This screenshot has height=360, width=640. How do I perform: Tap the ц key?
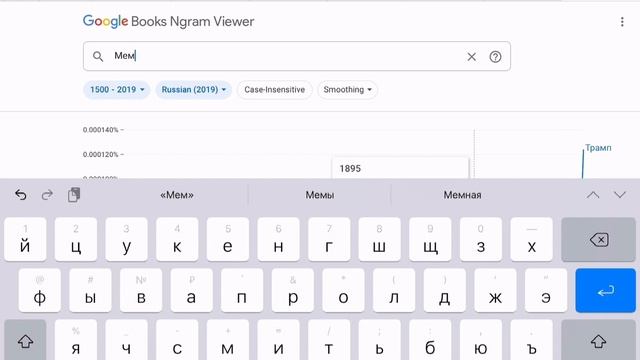[x=76, y=240]
